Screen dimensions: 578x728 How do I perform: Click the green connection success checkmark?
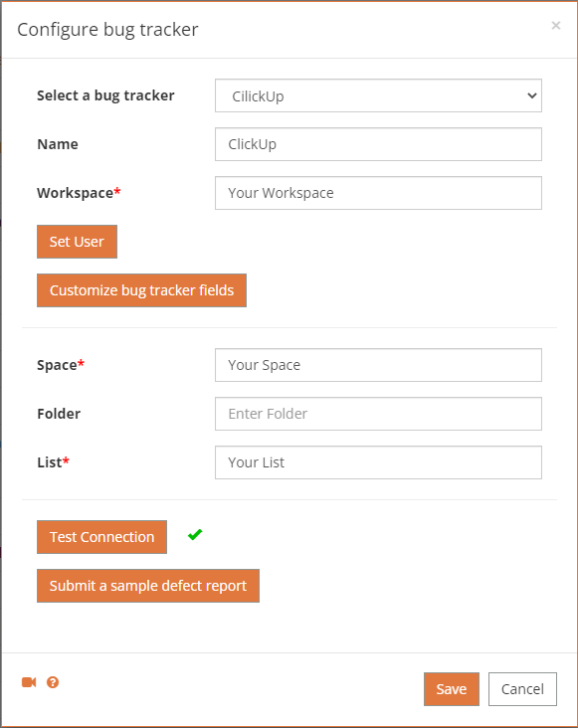(195, 535)
